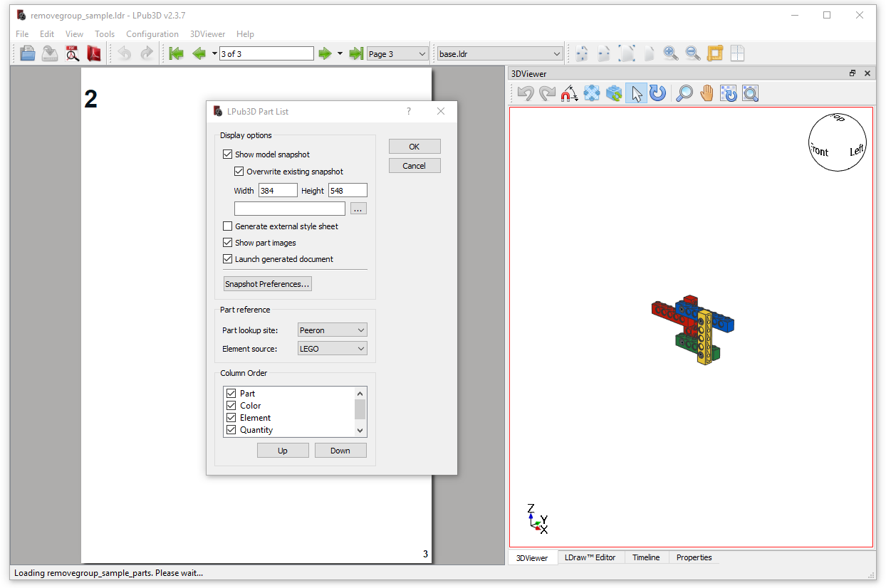Export the document as PDF
Screen dimensions: 886x588
pyautogui.click(x=93, y=53)
